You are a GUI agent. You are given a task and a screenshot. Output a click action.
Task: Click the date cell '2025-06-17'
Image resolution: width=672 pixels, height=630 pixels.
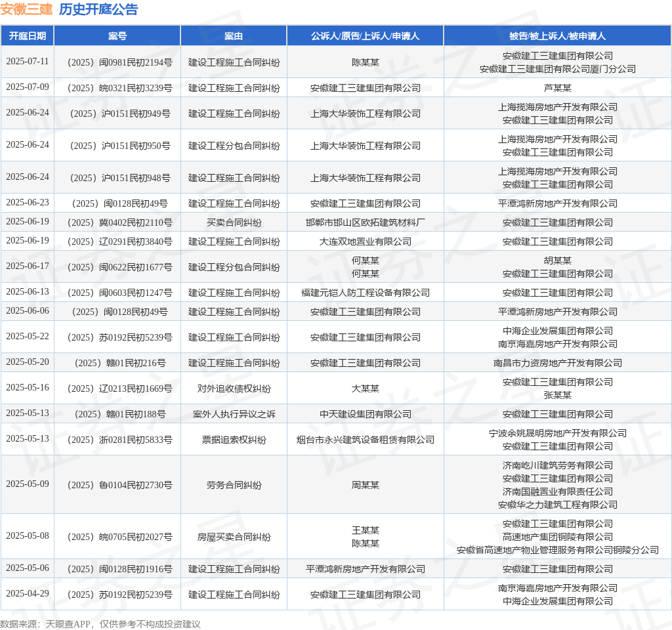pyautogui.click(x=28, y=266)
